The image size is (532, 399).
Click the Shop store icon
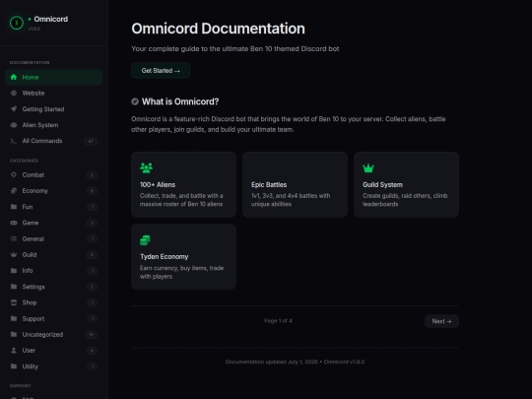[x=14, y=302]
